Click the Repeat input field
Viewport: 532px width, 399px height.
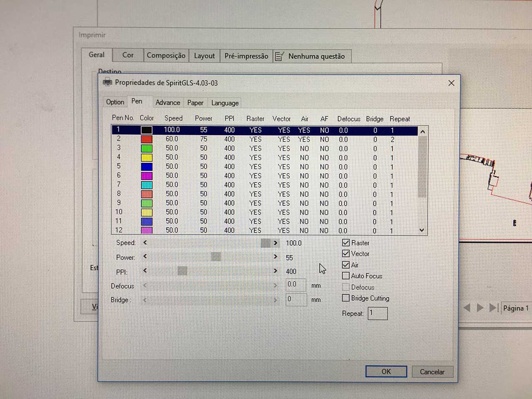[377, 313]
